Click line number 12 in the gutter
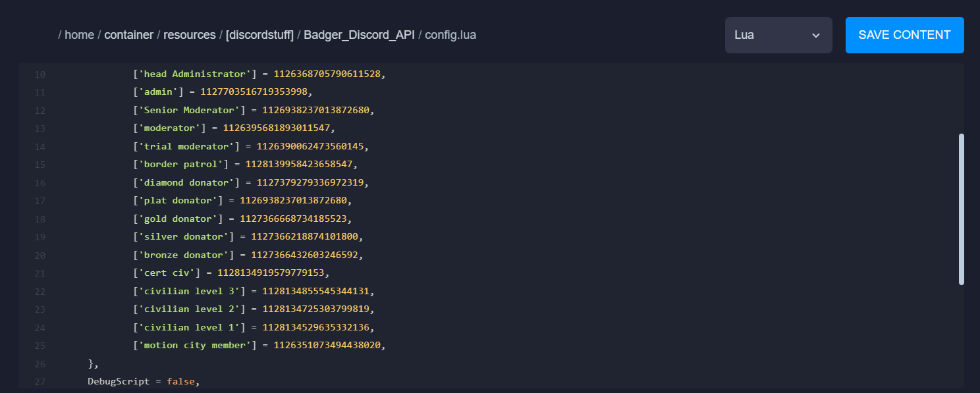 pyautogui.click(x=40, y=110)
